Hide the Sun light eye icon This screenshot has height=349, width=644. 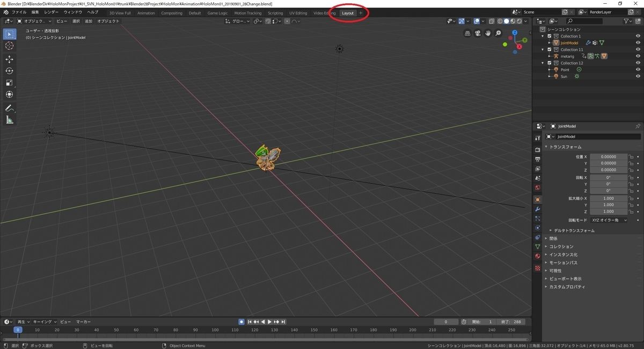[x=638, y=76]
